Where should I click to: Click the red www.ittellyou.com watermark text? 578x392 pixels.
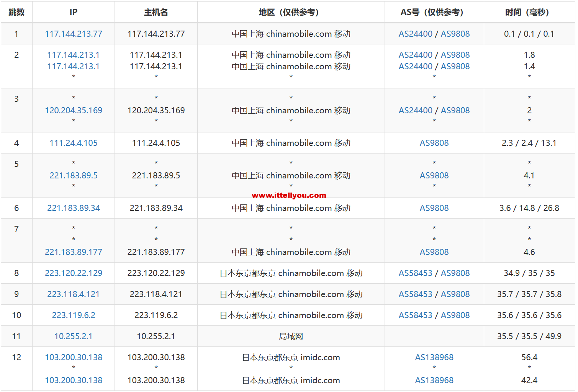click(289, 195)
